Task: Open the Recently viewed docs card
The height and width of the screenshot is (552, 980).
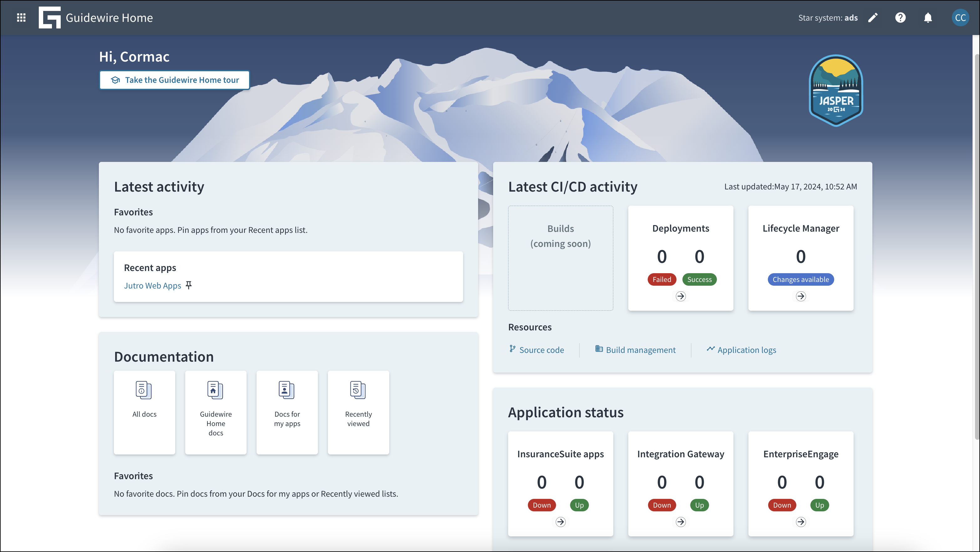Action: [x=358, y=413]
